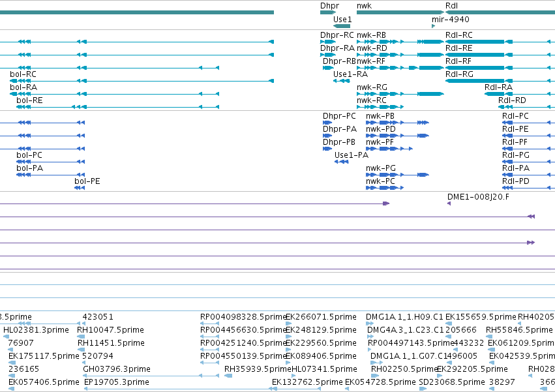The image size is (555, 392).
Task: Select the Rdl-RA transcript
Action: (x=520, y=94)
